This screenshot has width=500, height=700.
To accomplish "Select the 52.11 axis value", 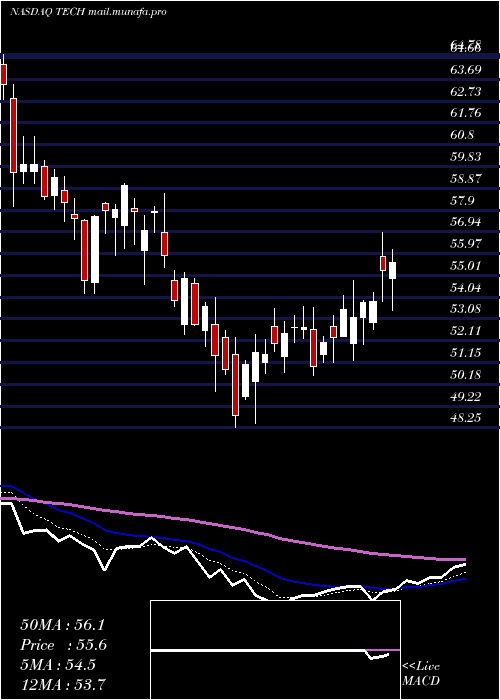I will coord(466,331).
